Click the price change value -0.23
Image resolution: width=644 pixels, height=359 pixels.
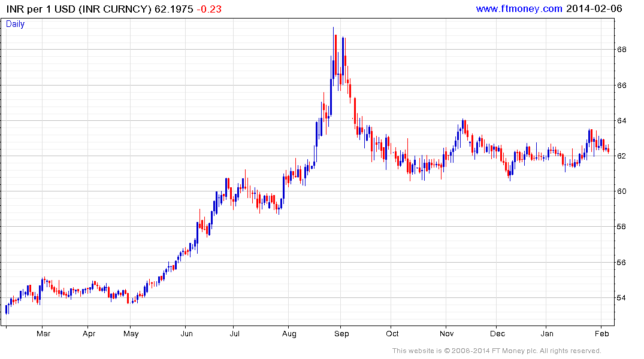tap(209, 9)
